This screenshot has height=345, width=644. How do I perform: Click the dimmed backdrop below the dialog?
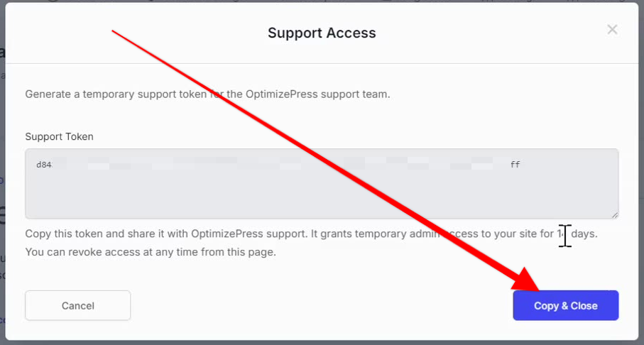pyautogui.click(x=322, y=343)
